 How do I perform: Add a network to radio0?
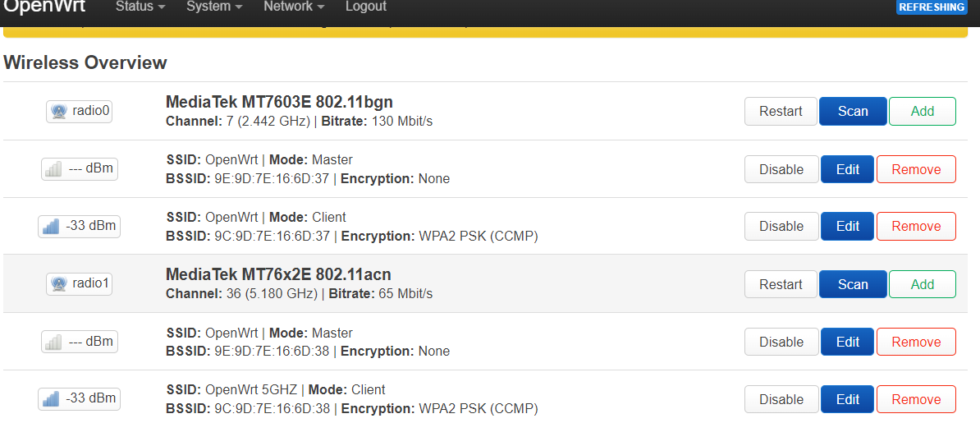(x=922, y=112)
